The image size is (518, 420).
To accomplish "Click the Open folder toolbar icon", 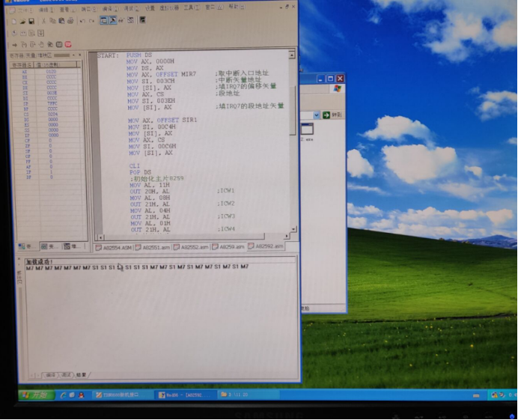I will coord(22,21).
